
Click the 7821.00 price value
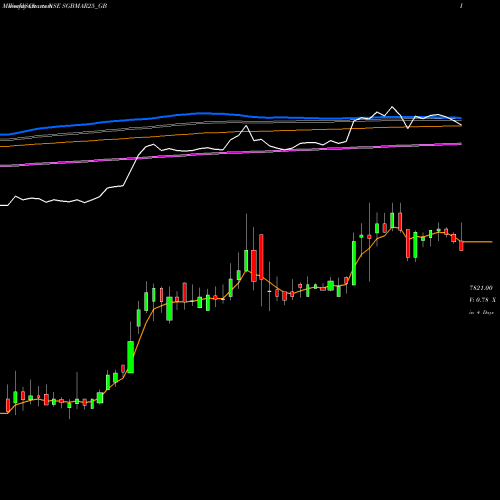coord(481,288)
